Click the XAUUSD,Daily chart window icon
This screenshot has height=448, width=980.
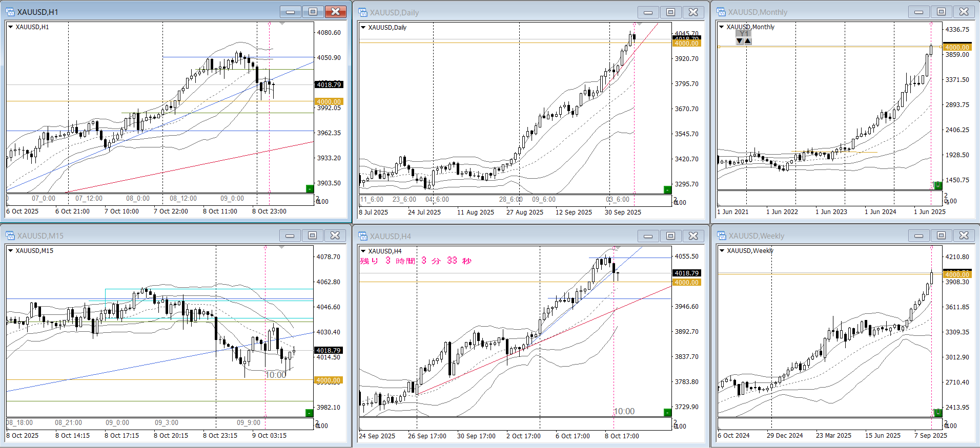point(363,12)
